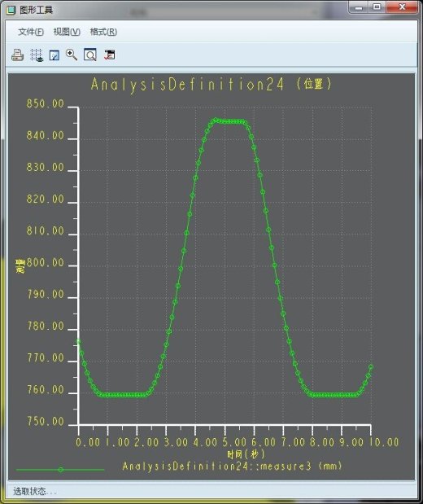Click the Print graph icon

17,55
